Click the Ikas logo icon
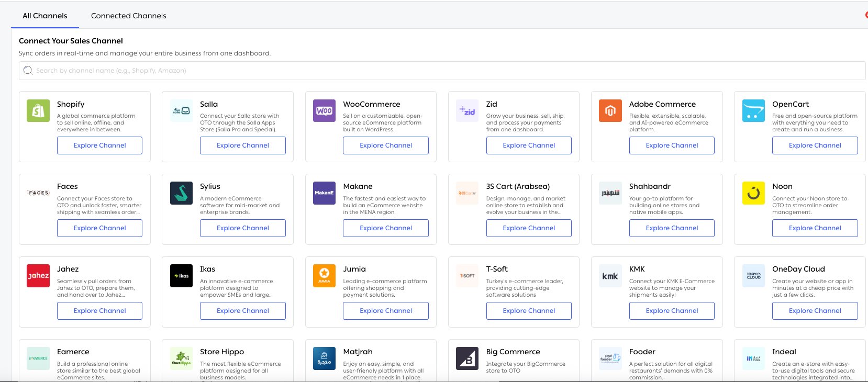Image resolution: width=868 pixels, height=382 pixels. 181,276
